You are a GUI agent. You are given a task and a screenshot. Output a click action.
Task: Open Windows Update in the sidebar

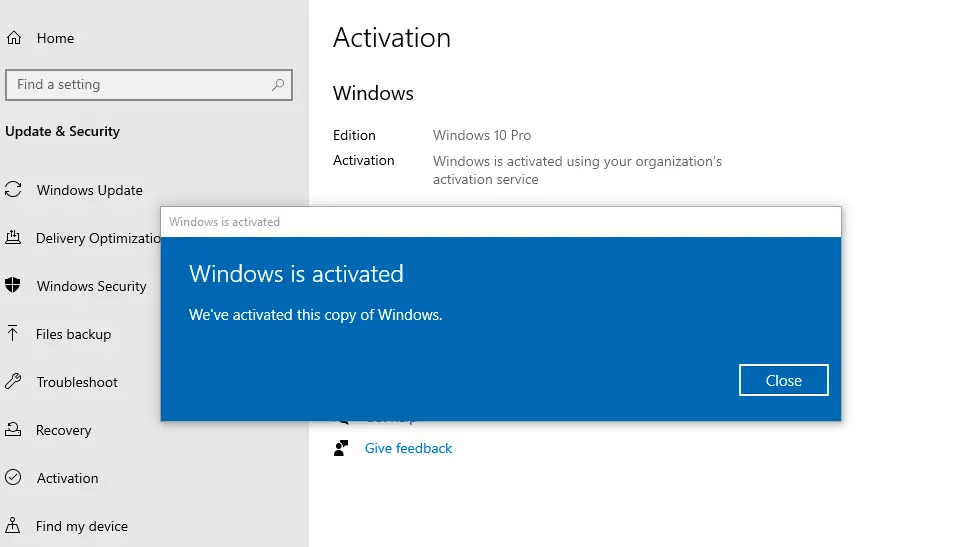pos(90,190)
